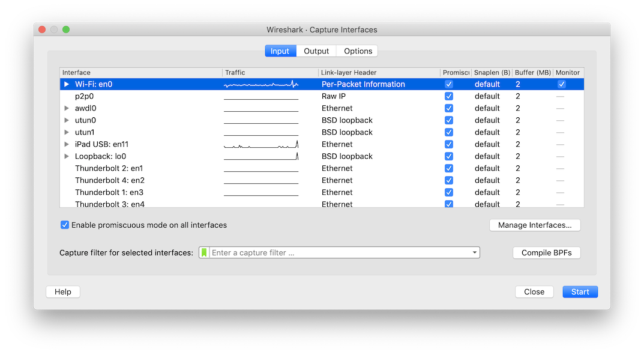
Task: Enable monitor mode on Wi-Fi: en0
Action: [561, 84]
